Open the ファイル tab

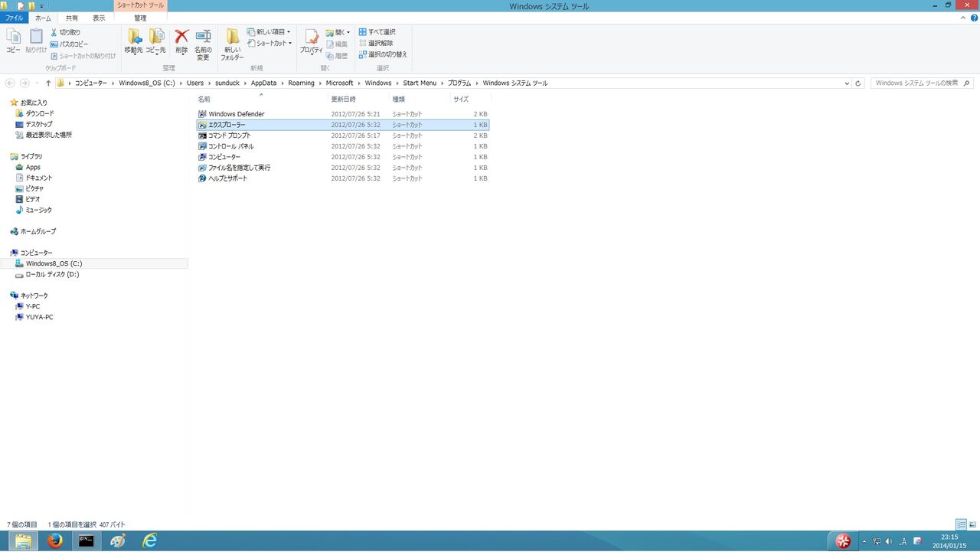pyautogui.click(x=15, y=18)
